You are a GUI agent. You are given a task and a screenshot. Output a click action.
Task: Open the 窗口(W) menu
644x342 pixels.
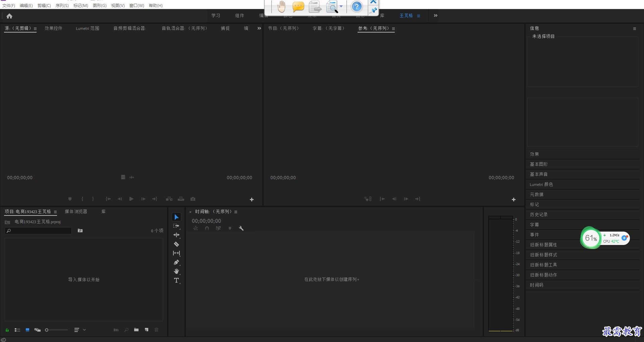click(x=137, y=5)
